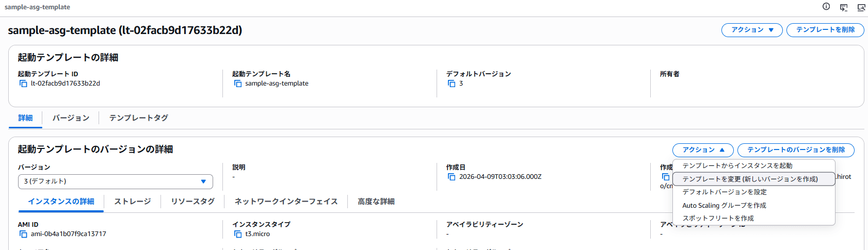This screenshot has height=250, width=868.
Task: Click the monitor icon at top right corner
Action: [x=861, y=7]
